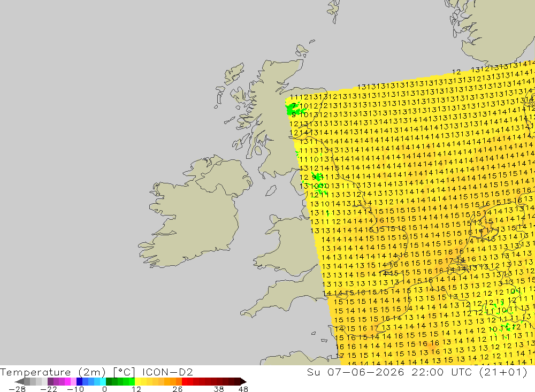Click the dark blue swatch on the scale
This screenshot has width=535, height=392.
[x=80, y=381]
